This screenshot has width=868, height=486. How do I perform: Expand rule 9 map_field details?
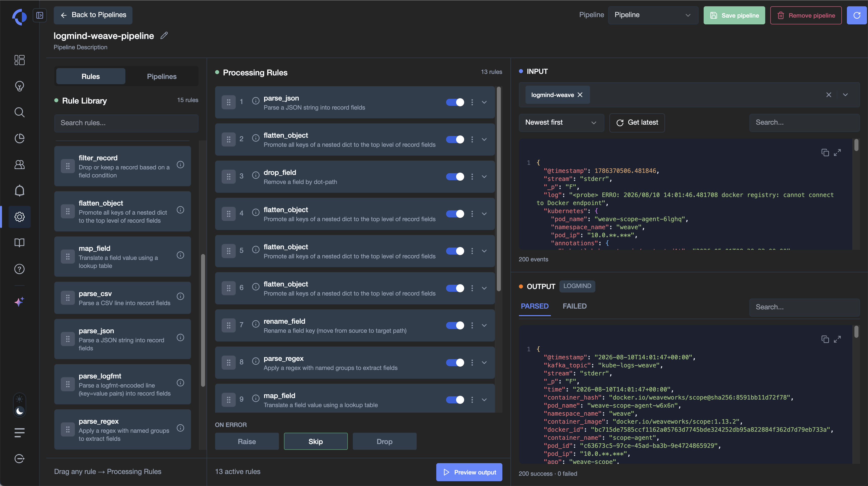pyautogui.click(x=484, y=400)
